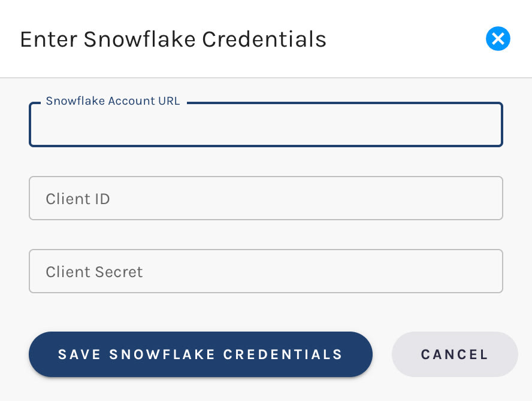532x401 pixels.
Task: Select the Client Secret input box
Action: point(265,271)
